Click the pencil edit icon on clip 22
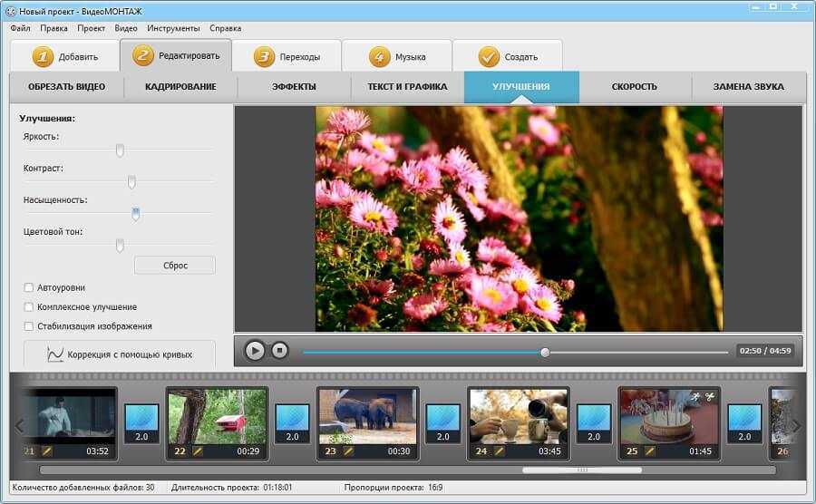 (198, 451)
